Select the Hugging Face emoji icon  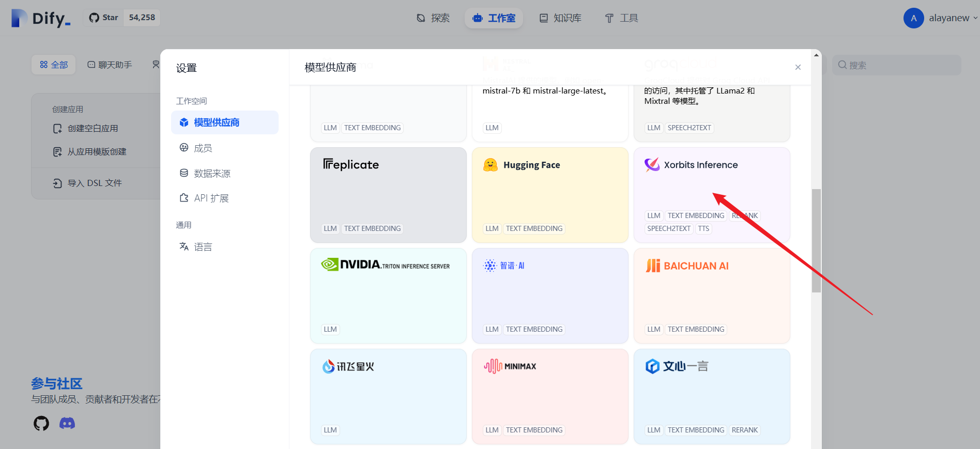[490, 165]
